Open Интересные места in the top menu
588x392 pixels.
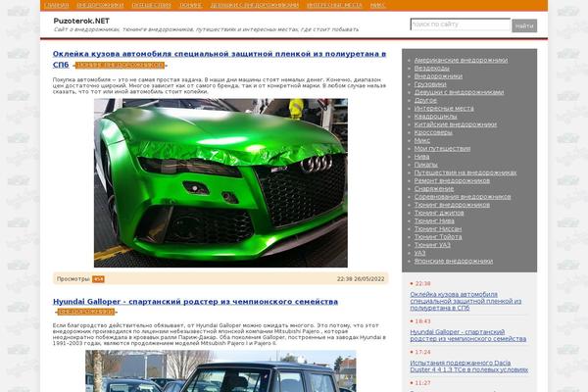tap(334, 5)
